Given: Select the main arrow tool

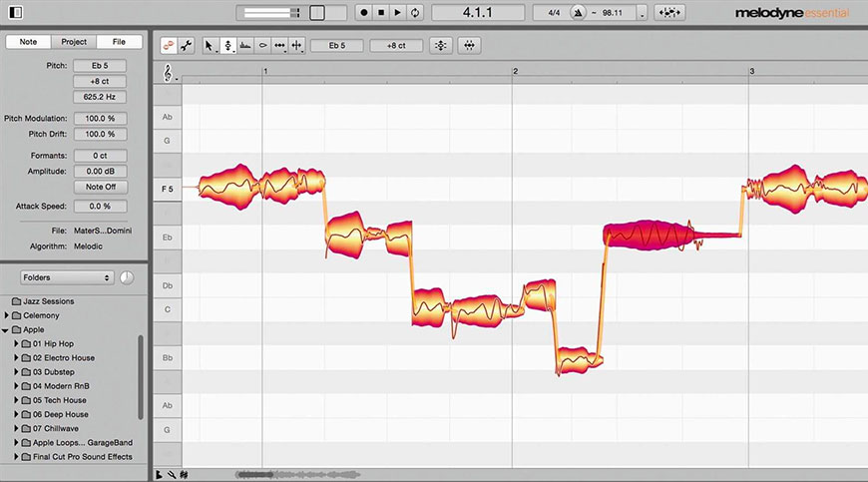Looking at the screenshot, I should pos(210,46).
